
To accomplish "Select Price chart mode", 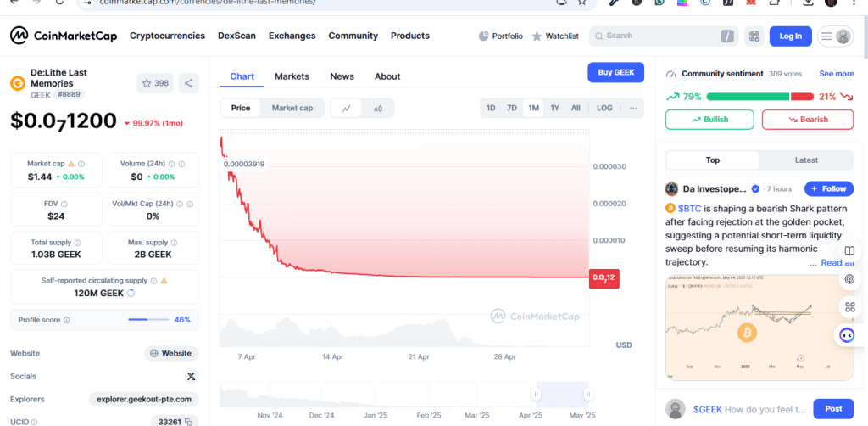I will tap(240, 108).
